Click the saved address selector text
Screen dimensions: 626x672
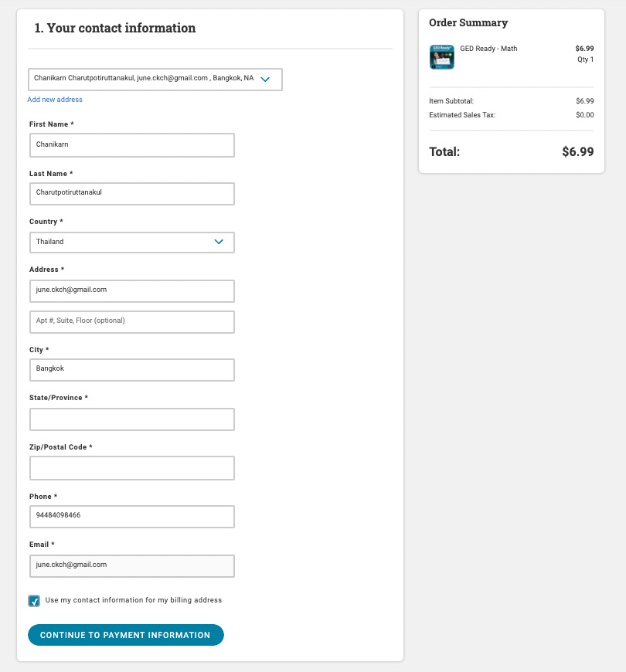coord(144,78)
